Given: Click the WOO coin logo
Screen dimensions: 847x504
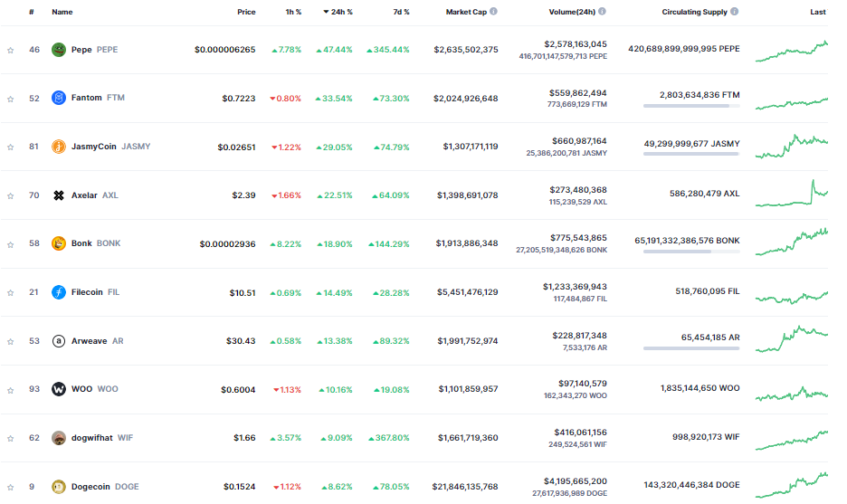Looking at the screenshot, I should (58, 389).
